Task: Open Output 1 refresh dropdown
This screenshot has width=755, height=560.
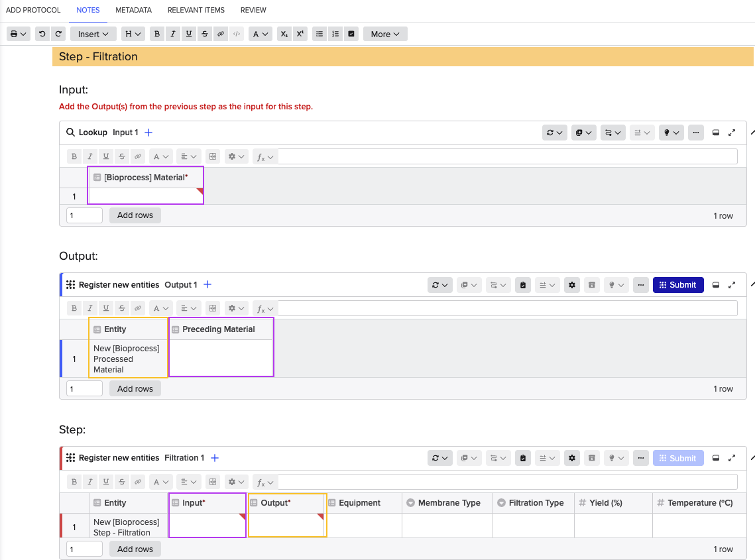Action: 439,284
